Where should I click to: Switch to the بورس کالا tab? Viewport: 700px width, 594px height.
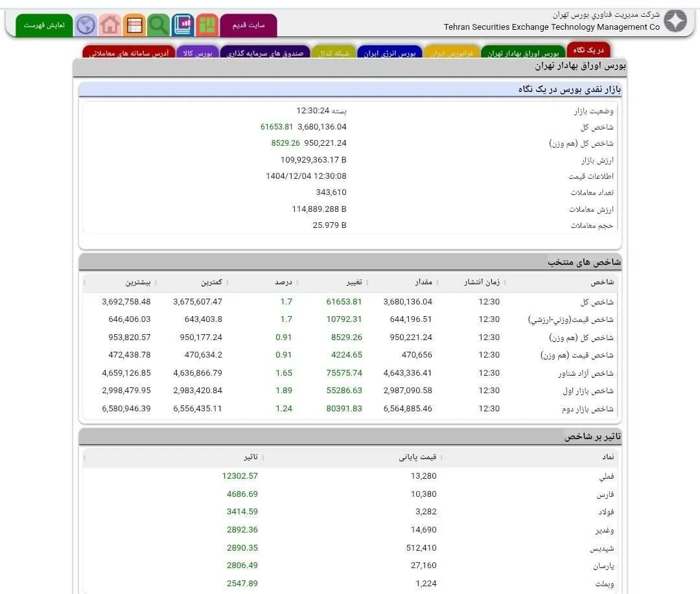click(x=198, y=52)
